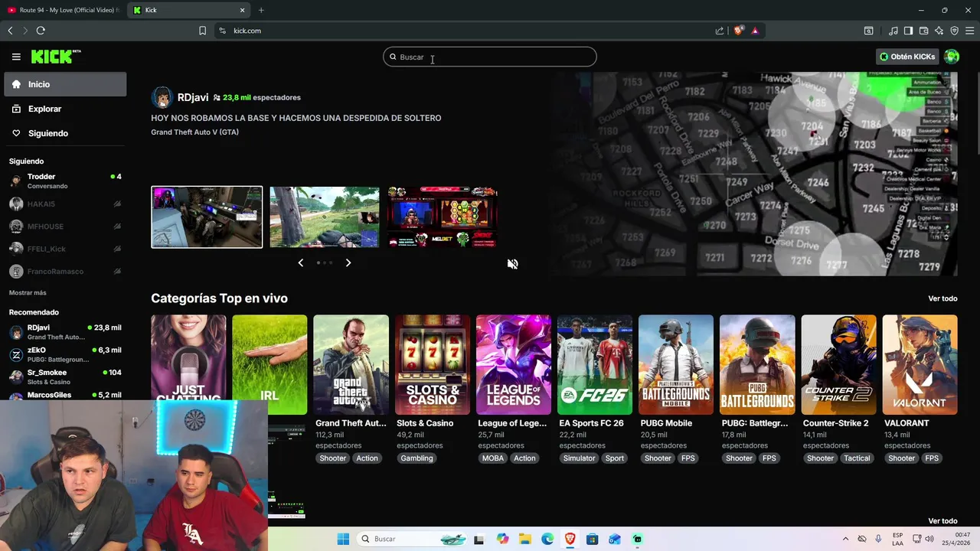Click the Brave Rewards triangle icon

[755, 31]
